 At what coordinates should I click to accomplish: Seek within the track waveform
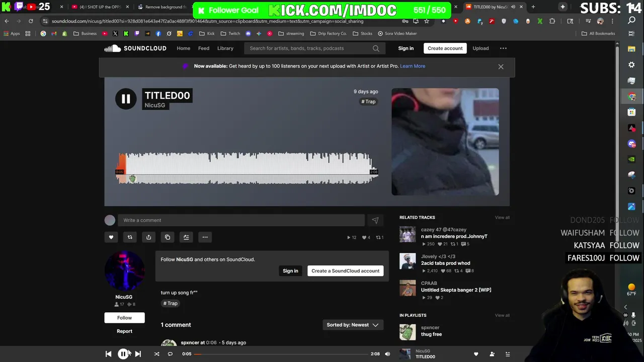pyautogui.click(x=247, y=168)
